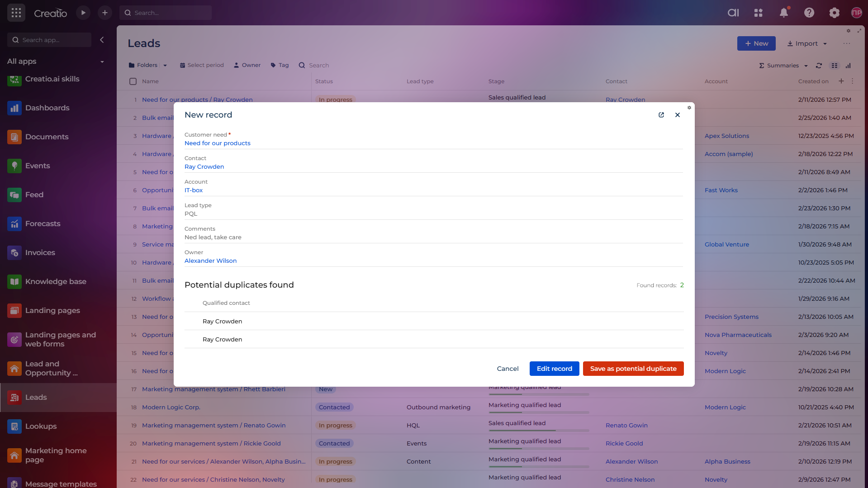
Task: Select Dashboards in the sidebar
Action: click(x=47, y=108)
